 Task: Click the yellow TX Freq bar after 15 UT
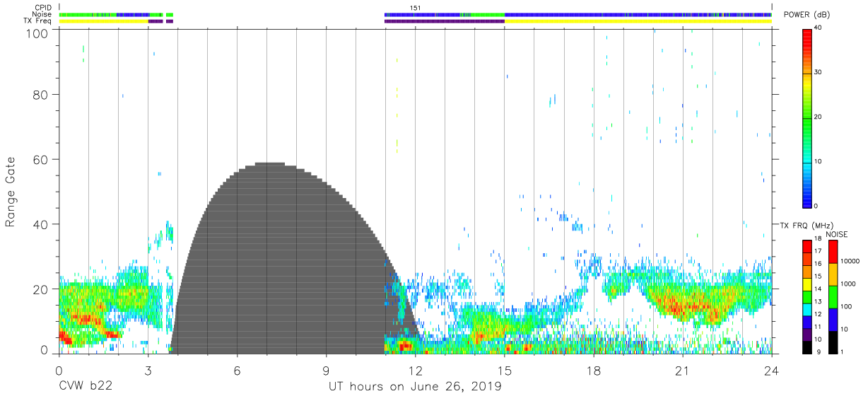pos(638,21)
